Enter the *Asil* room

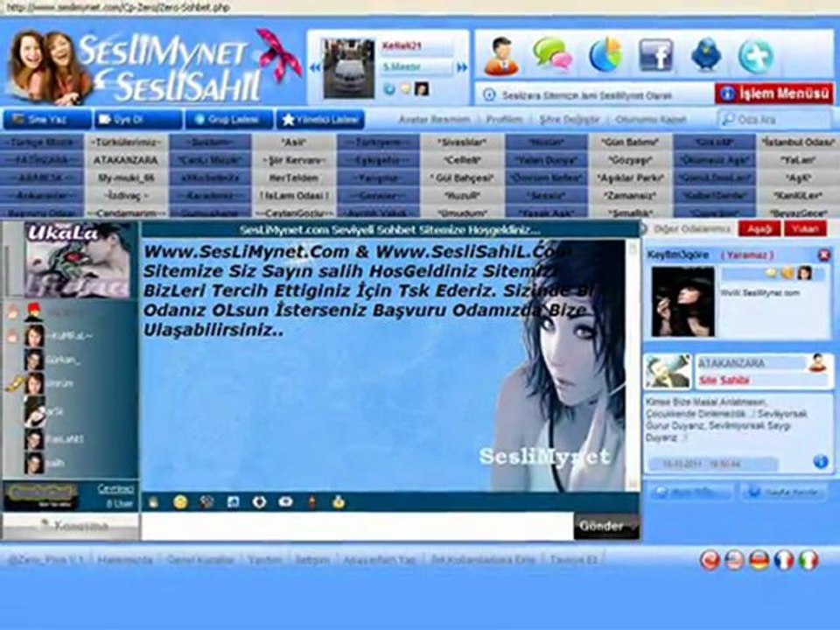pyautogui.click(x=294, y=143)
